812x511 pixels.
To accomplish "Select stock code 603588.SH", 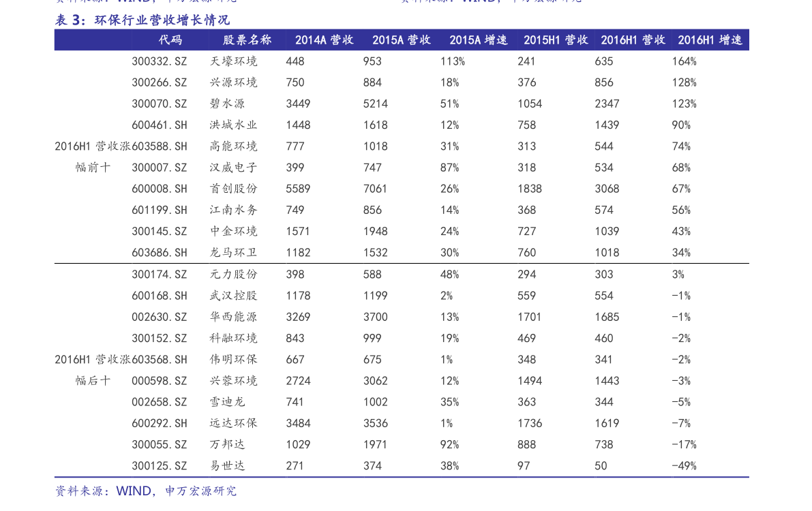I will point(159,146).
